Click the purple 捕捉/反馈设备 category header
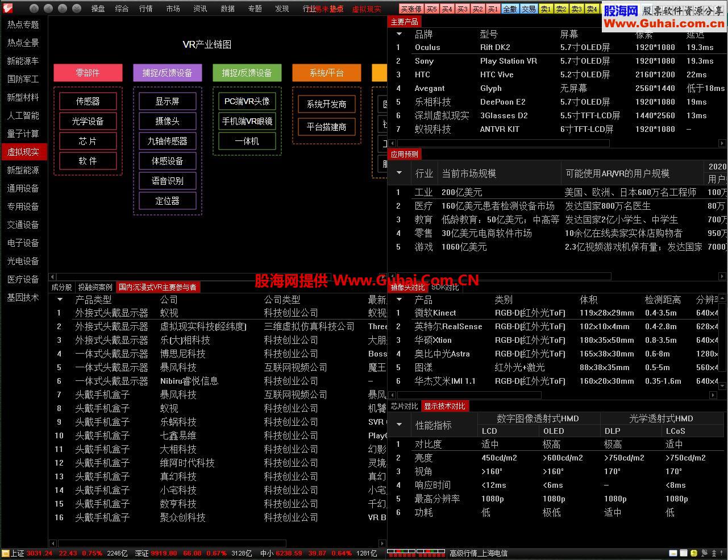This screenshot has width=728, height=560. point(168,73)
